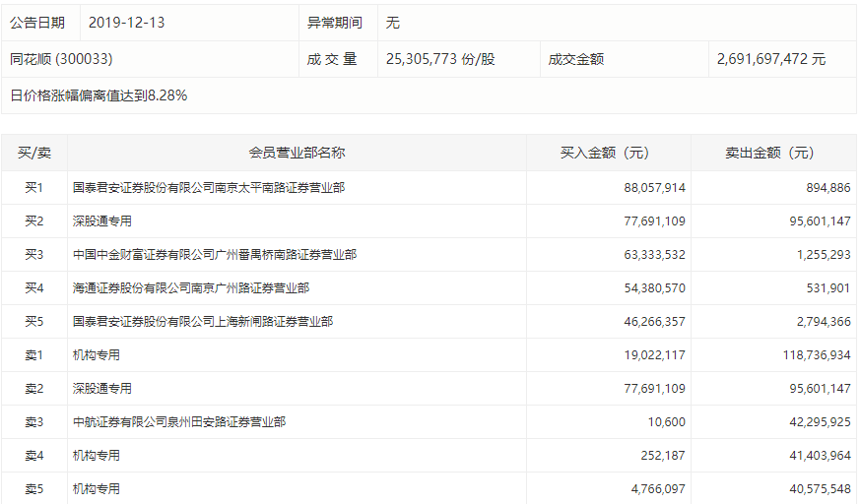
Task: Select the stock name 同花顺 (300033)
Action: (61, 59)
